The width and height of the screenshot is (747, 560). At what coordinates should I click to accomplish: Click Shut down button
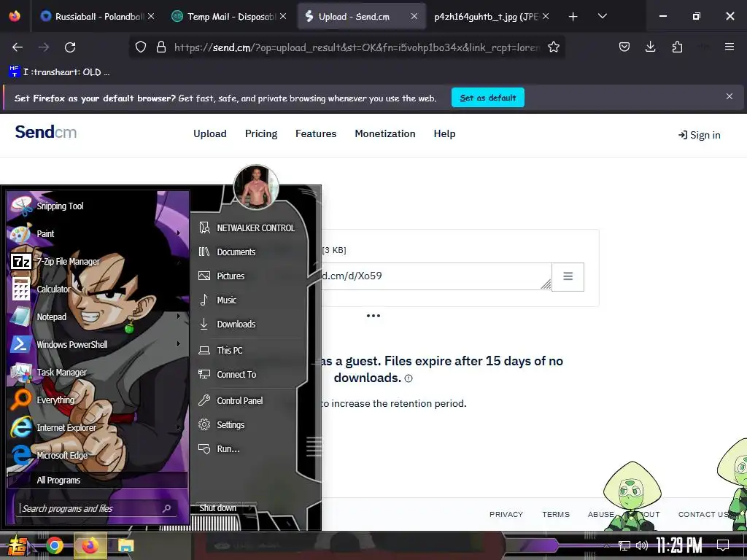tap(217, 508)
